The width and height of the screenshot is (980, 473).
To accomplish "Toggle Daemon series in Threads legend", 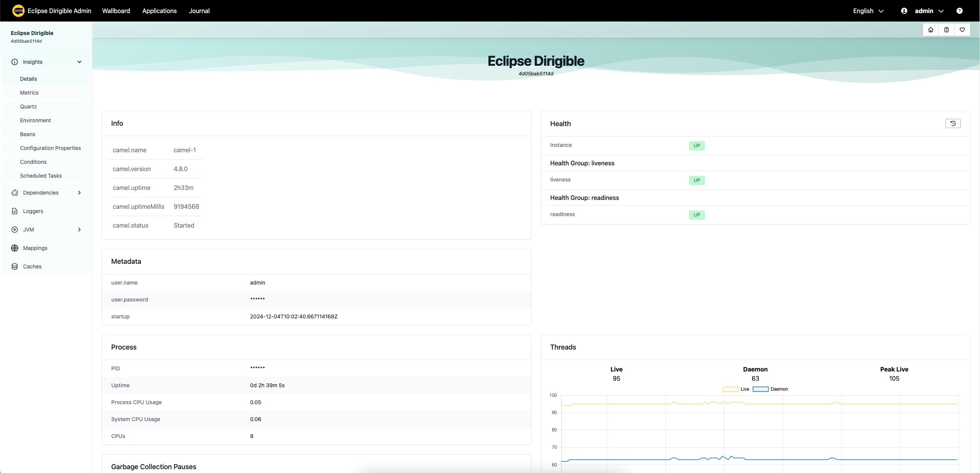I will pyautogui.click(x=770, y=389).
